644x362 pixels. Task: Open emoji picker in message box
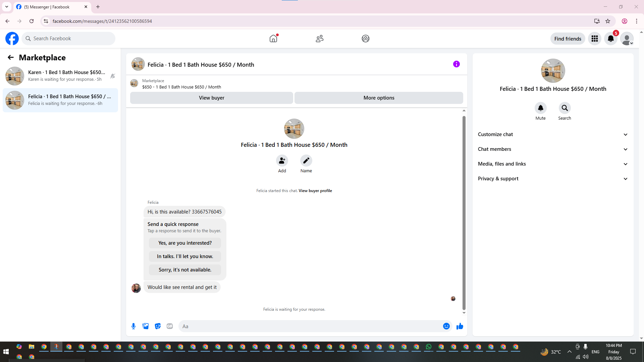point(446,326)
